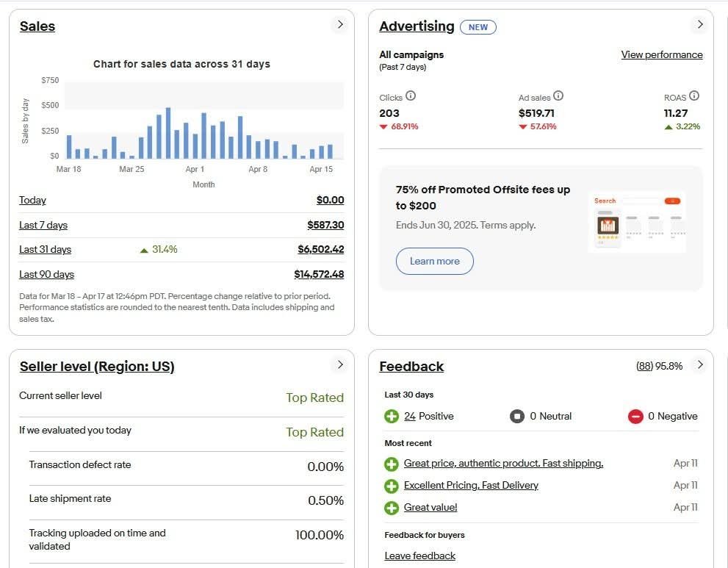Click plus icon beside Great value! feedback
The width and height of the screenshot is (728, 568).
(392, 508)
